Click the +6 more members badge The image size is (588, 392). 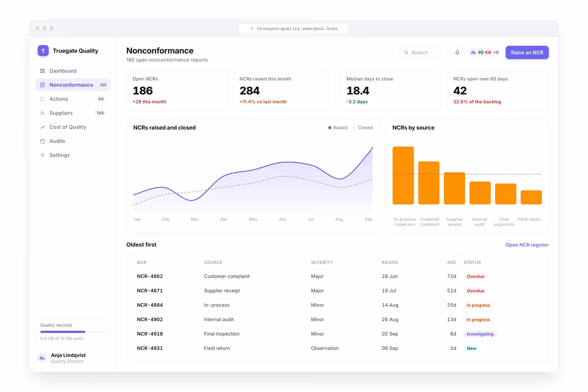496,52
